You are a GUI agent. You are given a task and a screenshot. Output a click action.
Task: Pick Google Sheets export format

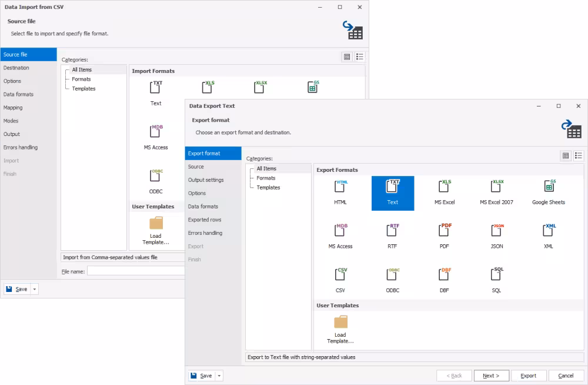(548, 192)
